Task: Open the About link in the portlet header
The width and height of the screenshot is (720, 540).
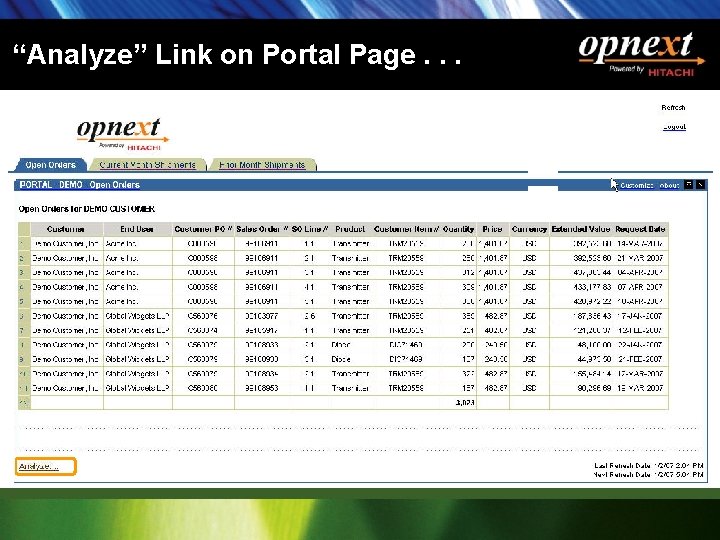Action: pos(669,186)
